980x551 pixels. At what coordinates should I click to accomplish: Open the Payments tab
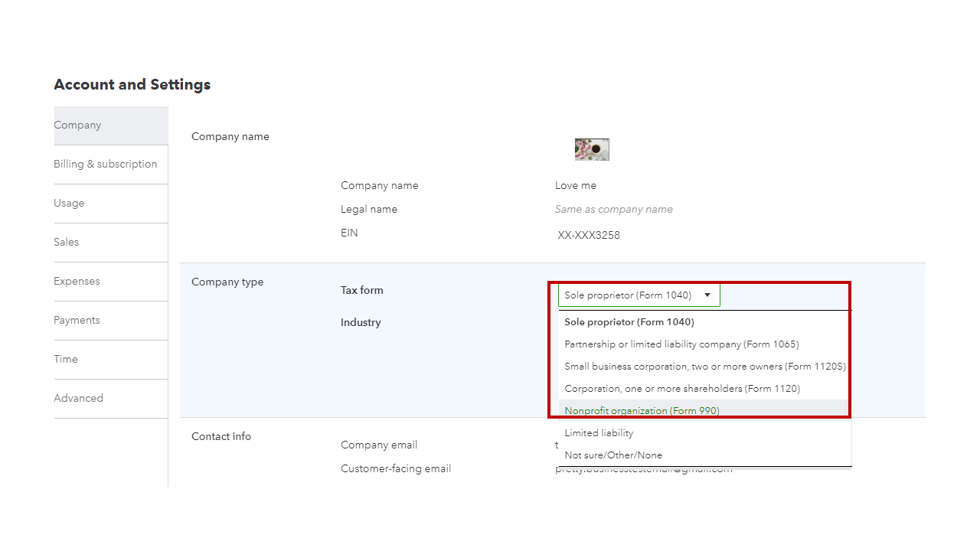[x=77, y=321]
